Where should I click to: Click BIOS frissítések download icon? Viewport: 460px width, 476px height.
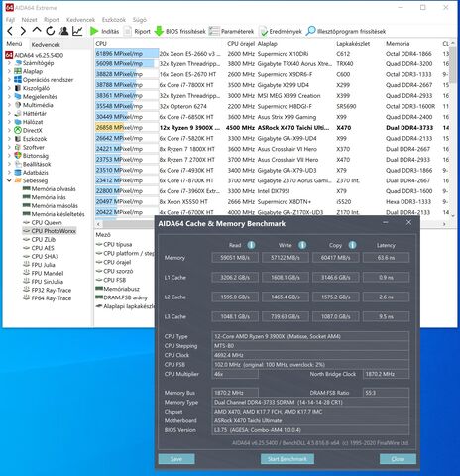tap(159, 31)
